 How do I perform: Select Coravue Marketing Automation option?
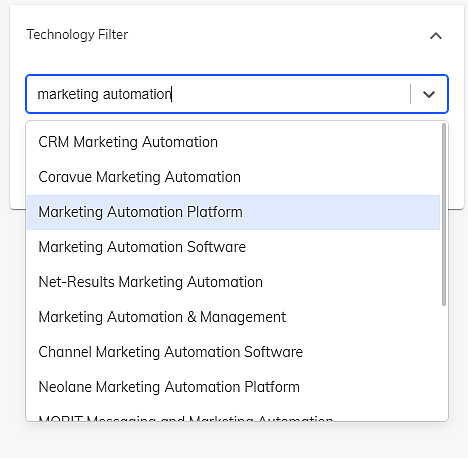[233, 177]
